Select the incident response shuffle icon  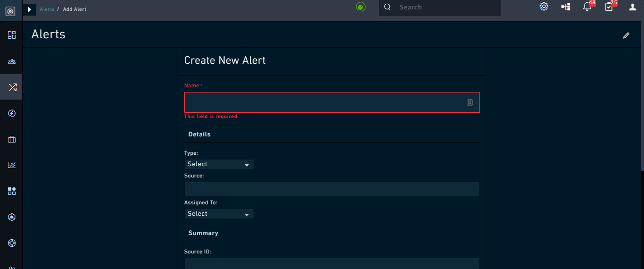click(x=12, y=87)
